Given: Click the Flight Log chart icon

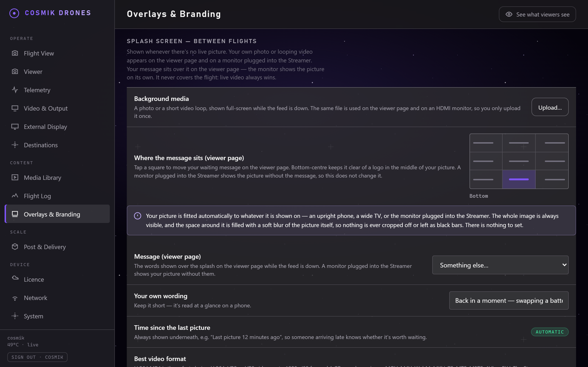Looking at the screenshot, I should point(15,196).
